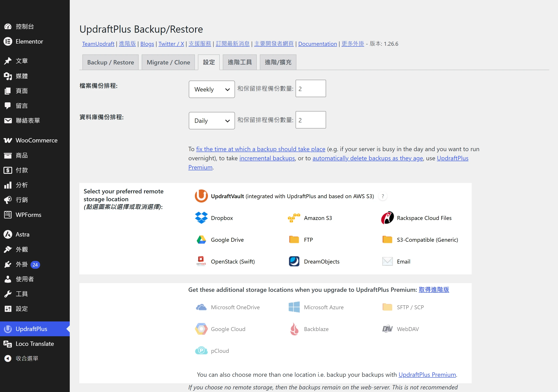Open the 進階/擴充 tab

click(x=278, y=63)
